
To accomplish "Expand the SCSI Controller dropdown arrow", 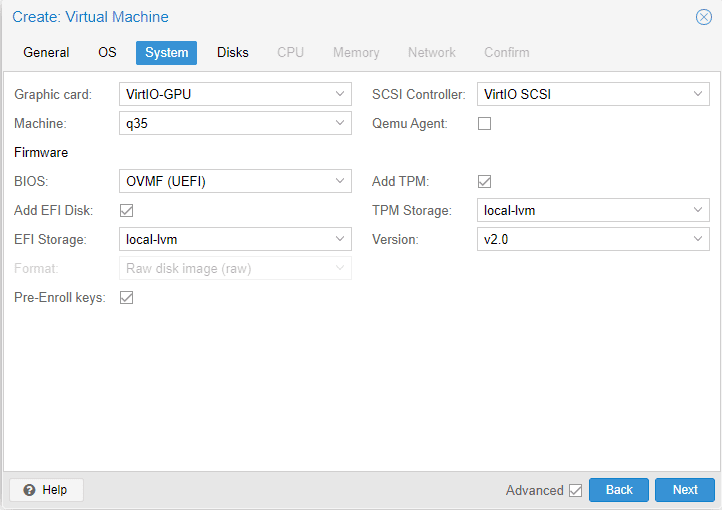I will [698, 94].
